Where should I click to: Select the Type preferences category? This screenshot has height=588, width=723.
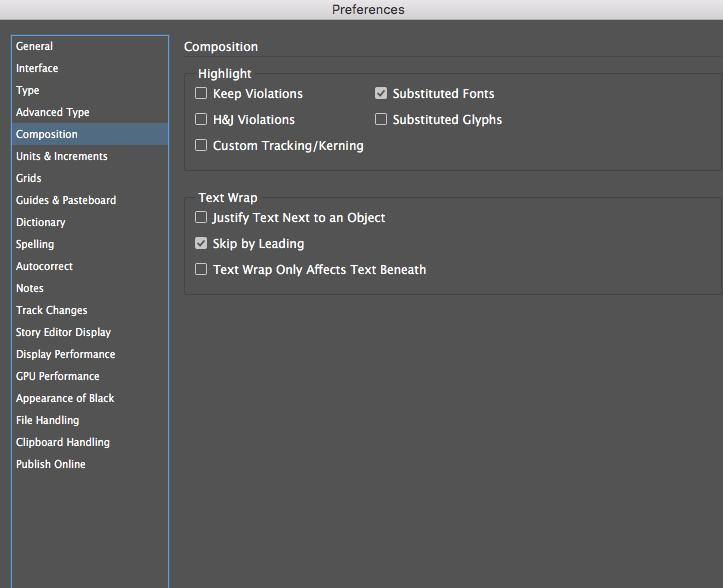pos(28,90)
